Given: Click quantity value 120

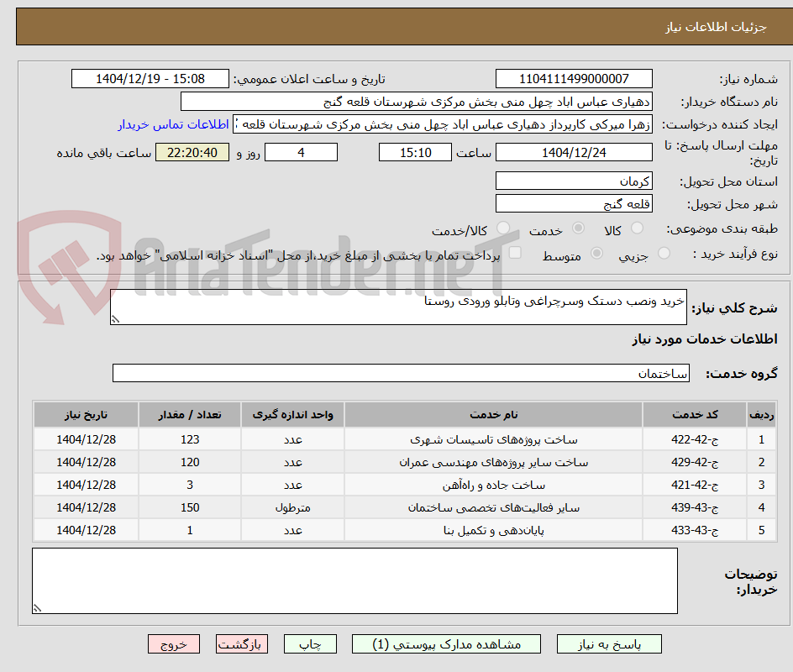Looking at the screenshot, I should (190, 462).
